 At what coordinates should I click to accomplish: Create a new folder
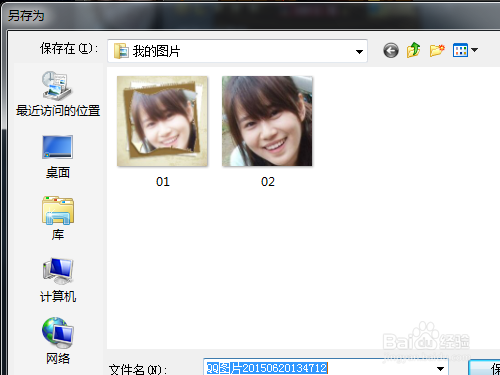437,51
